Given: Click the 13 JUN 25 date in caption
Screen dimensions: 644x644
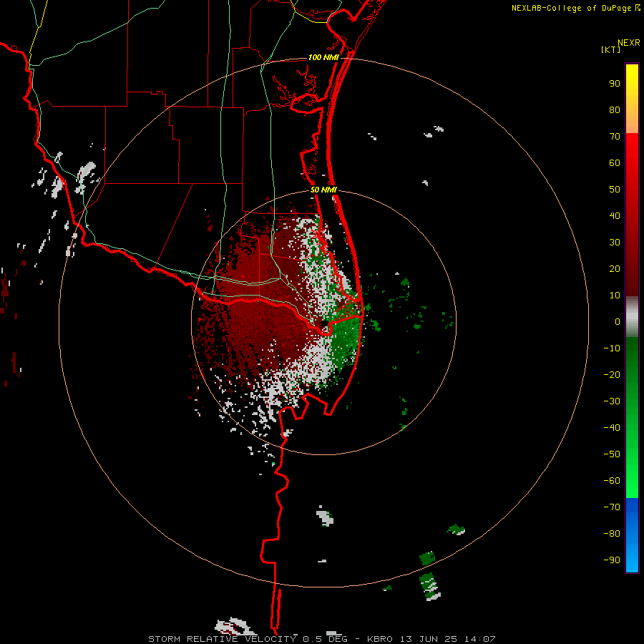Looking at the screenshot, I should click(x=429, y=639).
